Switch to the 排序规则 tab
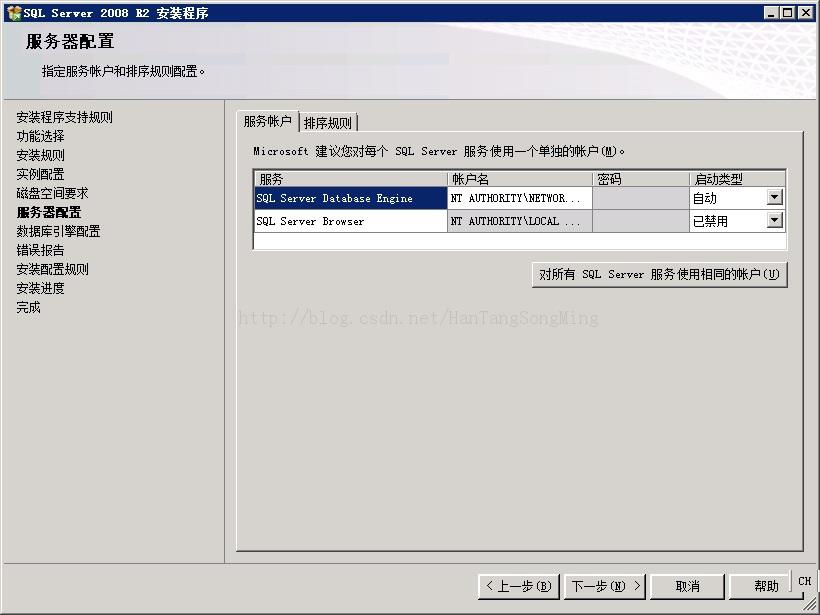820x615 pixels. pyautogui.click(x=328, y=123)
